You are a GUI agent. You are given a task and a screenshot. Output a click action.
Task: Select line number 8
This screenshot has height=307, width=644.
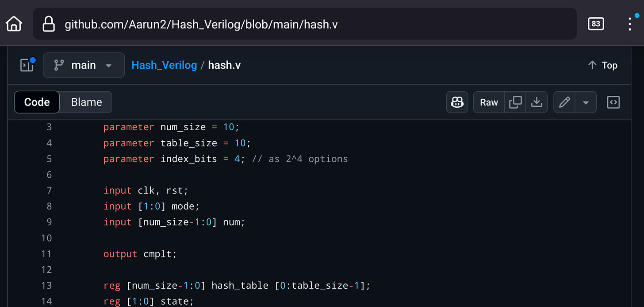[x=49, y=206]
